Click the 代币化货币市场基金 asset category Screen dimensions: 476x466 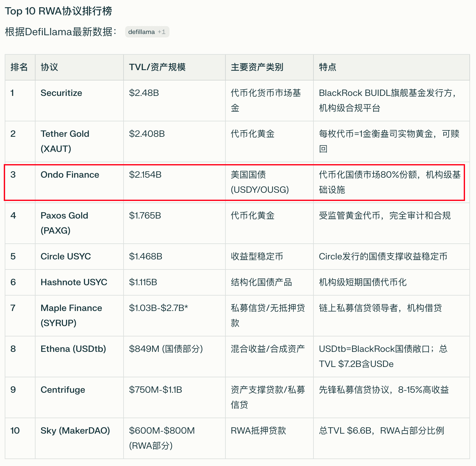point(266,100)
